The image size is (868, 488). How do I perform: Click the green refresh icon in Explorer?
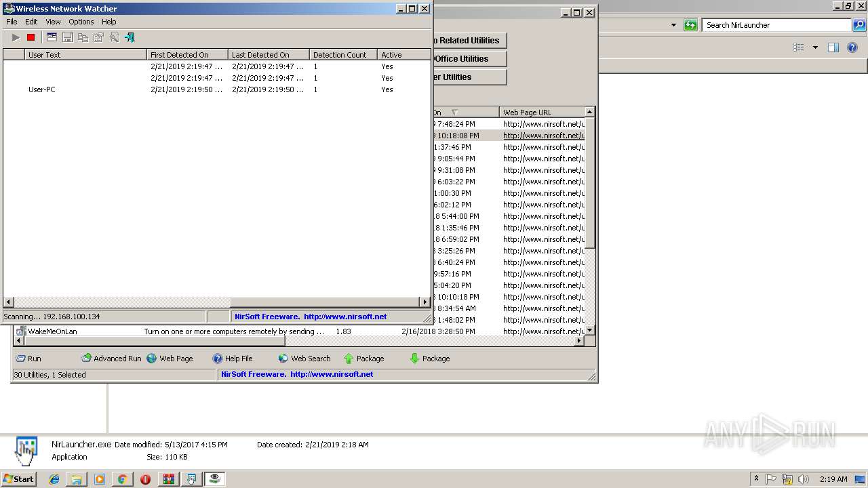point(690,25)
